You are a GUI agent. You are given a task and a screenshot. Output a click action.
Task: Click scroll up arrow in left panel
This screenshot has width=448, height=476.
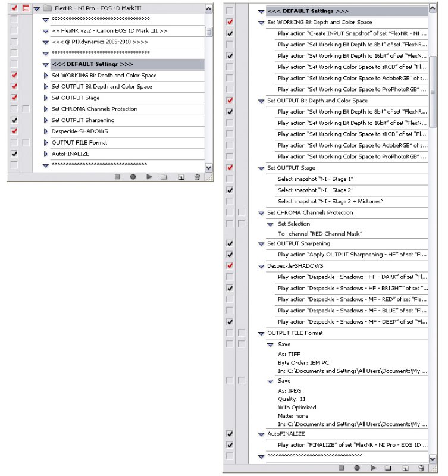tap(209, 9)
